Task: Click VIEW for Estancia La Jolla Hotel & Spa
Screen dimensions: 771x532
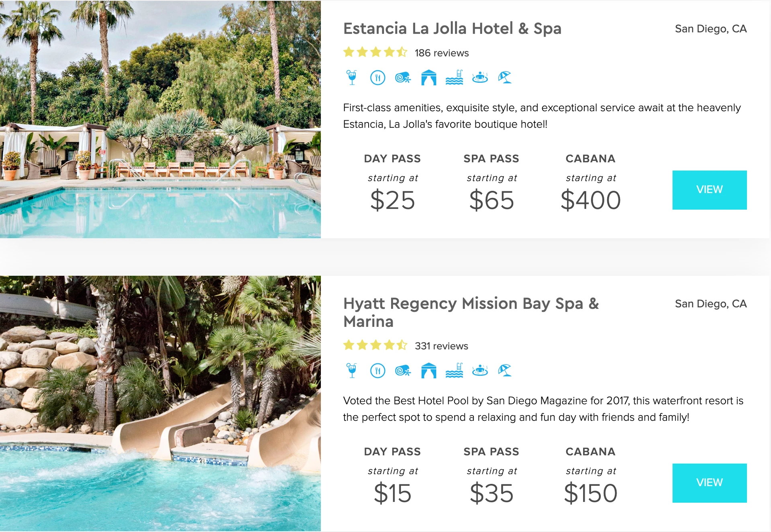Action: 709,190
